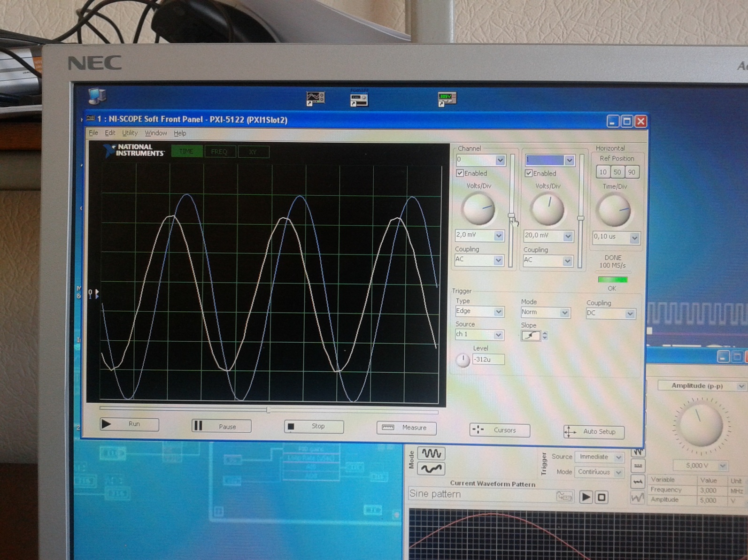
Task: Set Ref Position to 50
Action: [617, 172]
